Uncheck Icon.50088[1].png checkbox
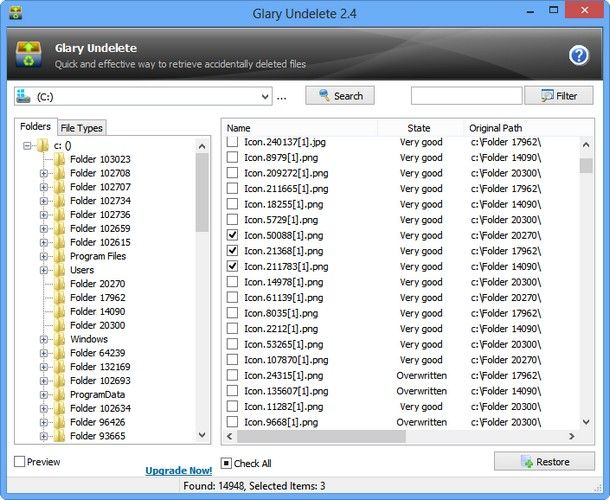The height and width of the screenshot is (500, 610). coord(232,235)
